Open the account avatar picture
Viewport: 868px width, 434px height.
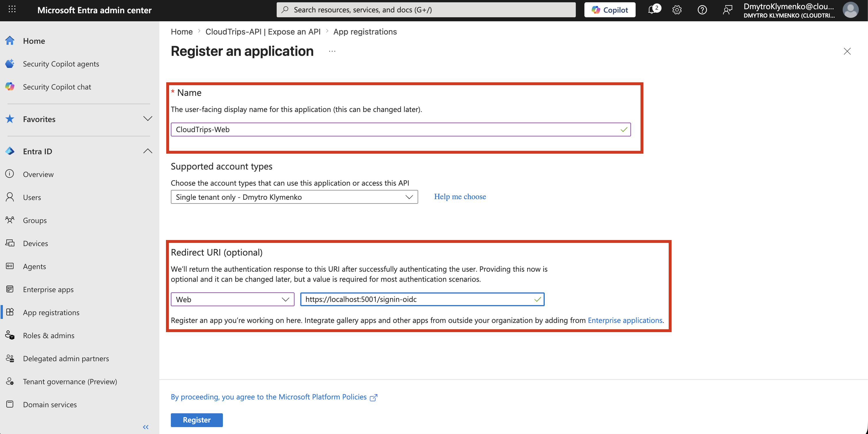pos(850,10)
